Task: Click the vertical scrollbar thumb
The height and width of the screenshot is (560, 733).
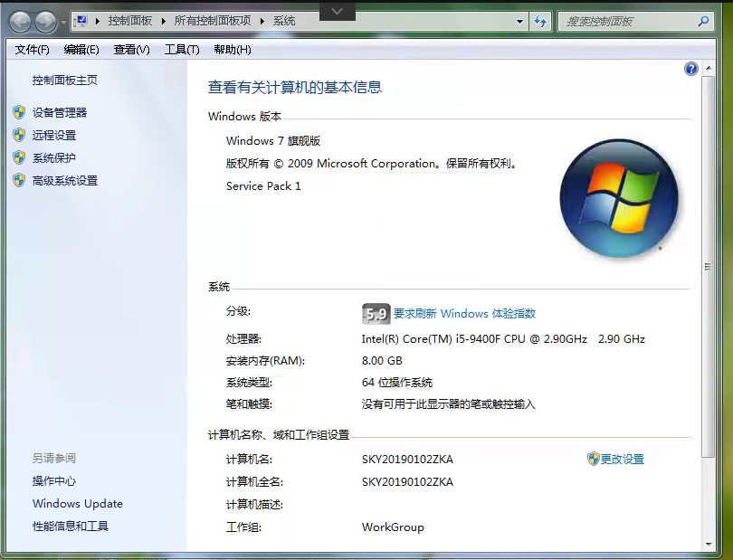Action: 709,267
